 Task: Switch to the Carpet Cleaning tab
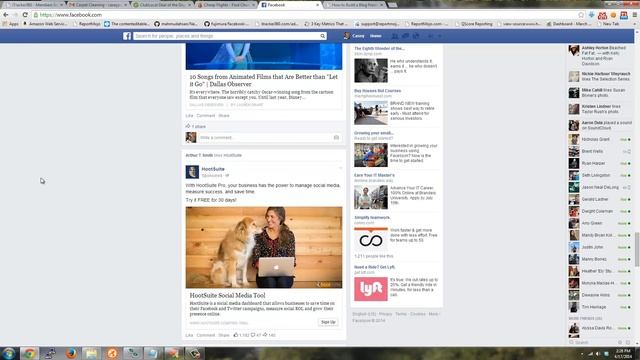tap(98, 5)
